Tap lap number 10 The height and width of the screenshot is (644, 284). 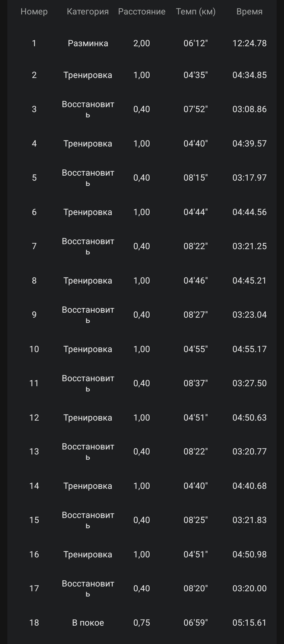tap(34, 349)
